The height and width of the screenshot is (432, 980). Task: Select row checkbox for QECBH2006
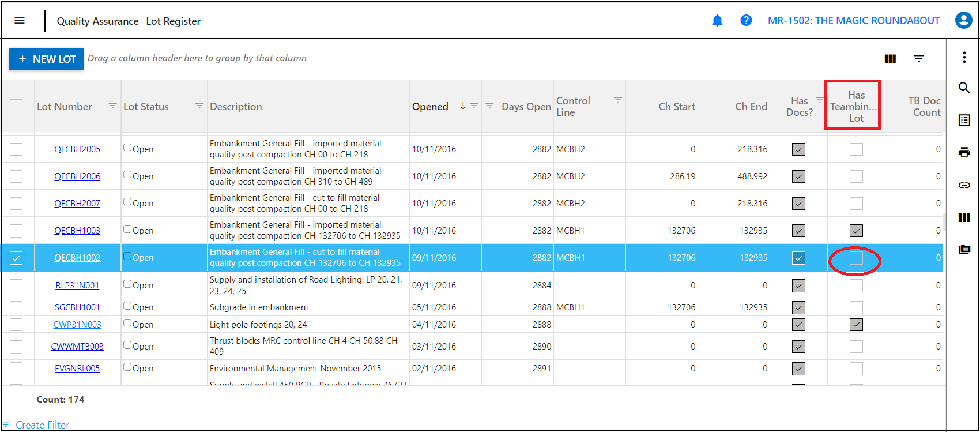click(x=16, y=176)
